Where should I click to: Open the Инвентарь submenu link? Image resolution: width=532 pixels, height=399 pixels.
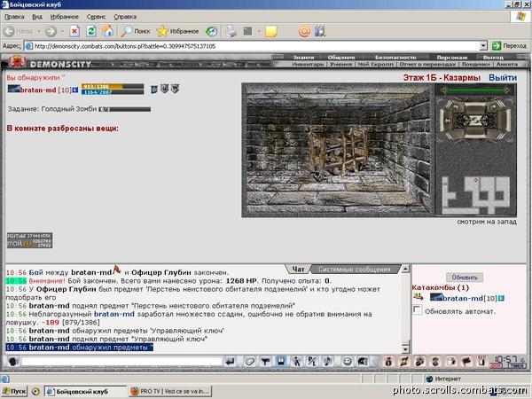click(x=308, y=64)
